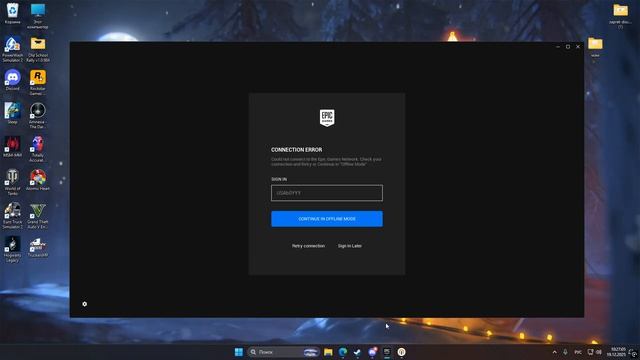
Task: Open Steam from taskbar
Action: (x=358, y=352)
